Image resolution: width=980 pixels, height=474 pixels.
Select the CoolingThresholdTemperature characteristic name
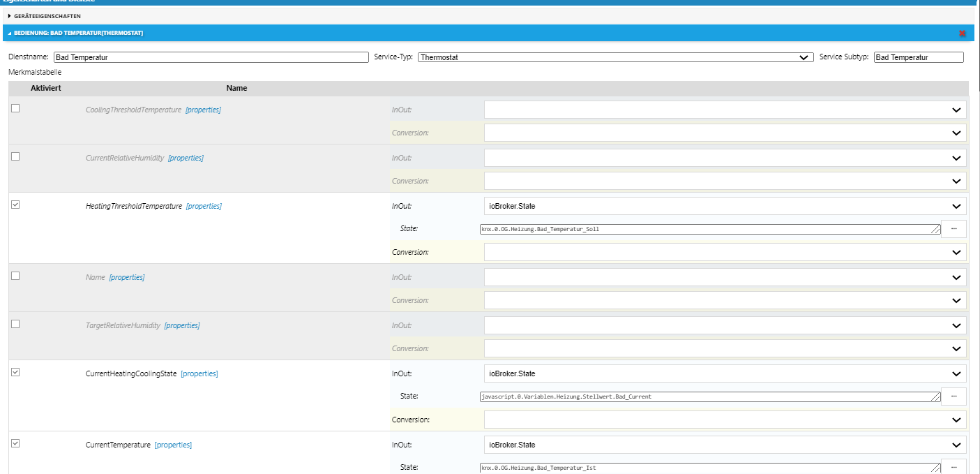click(133, 110)
